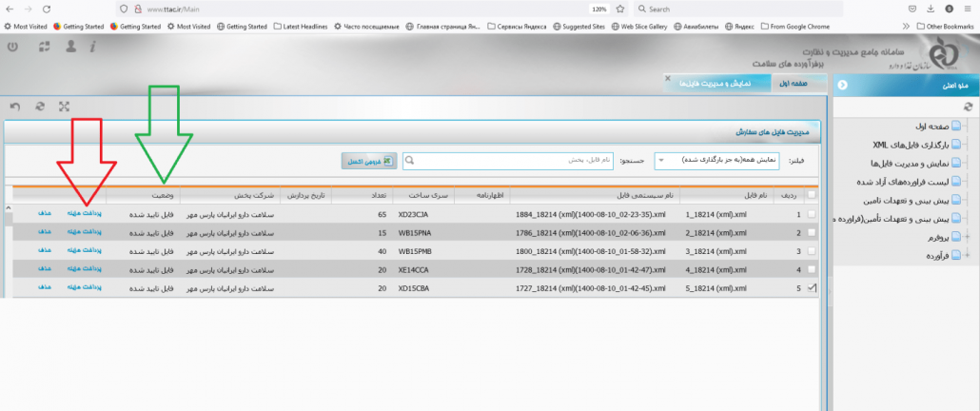980x411 pixels.
Task: Uncheck the checkbox for row 5
Action: pos(811,286)
